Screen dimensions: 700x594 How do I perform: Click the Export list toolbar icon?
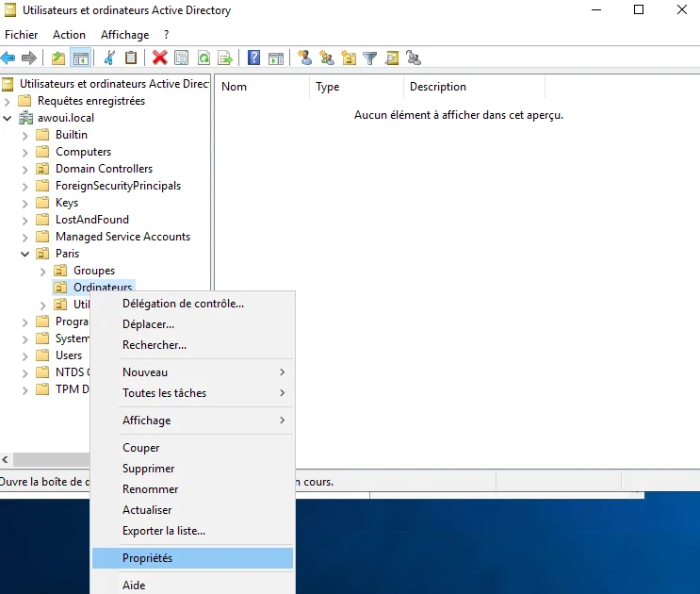coord(225,58)
